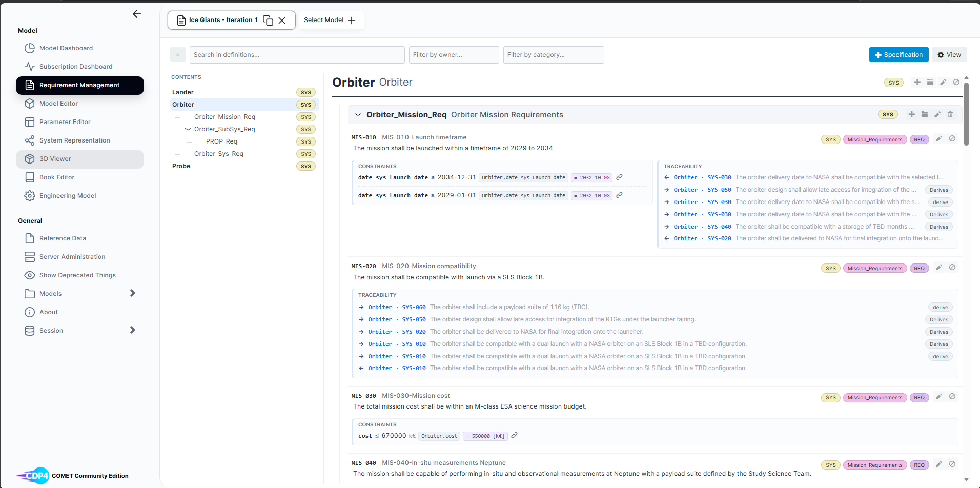The image size is (980, 488).
Task: Deprecate requirement MIS-030
Action: click(x=952, y=396)
